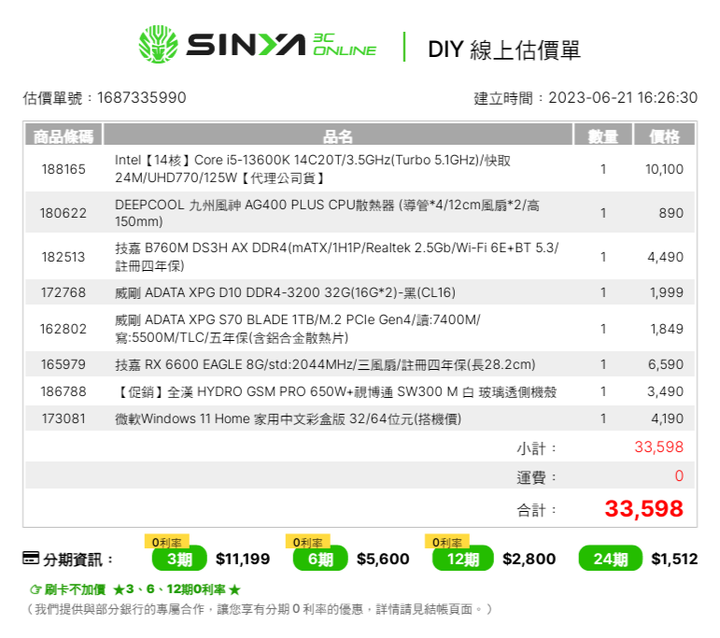Click the price 4,490
This screenshot has width=720, height=638.
(665, 257)
